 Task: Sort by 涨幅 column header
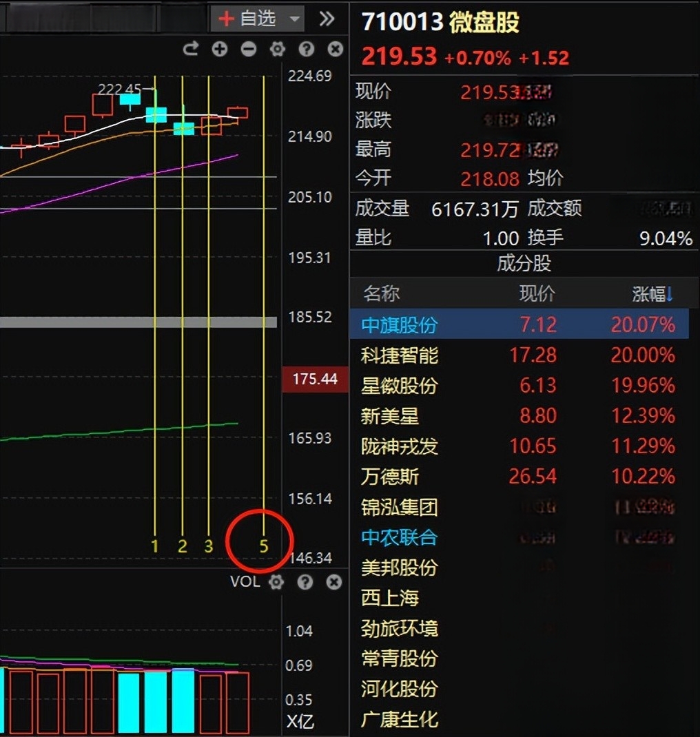(652, 294)
